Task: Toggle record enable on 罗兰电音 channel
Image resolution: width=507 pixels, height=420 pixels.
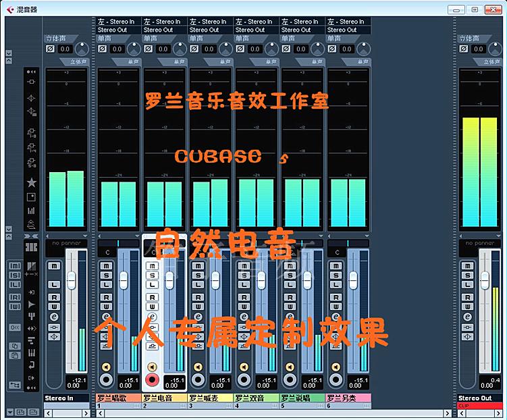Action: pos(152,379)
